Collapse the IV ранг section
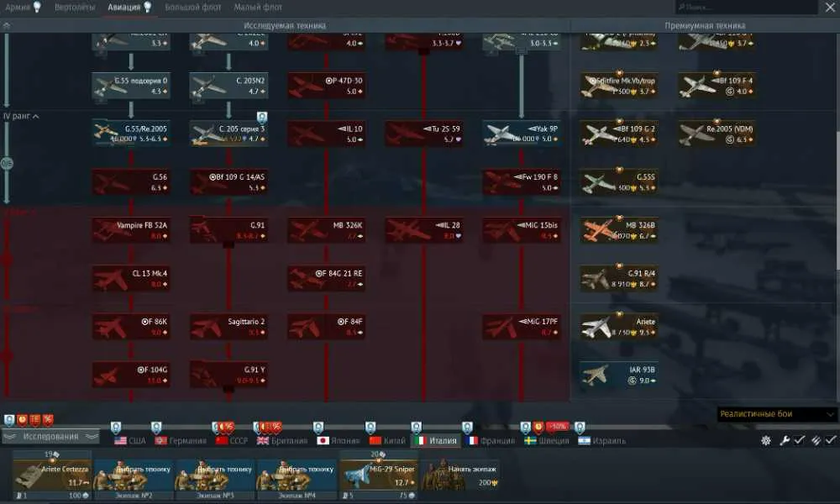The width and height of the screenshot is (840, 504). (x=22, y=116)
